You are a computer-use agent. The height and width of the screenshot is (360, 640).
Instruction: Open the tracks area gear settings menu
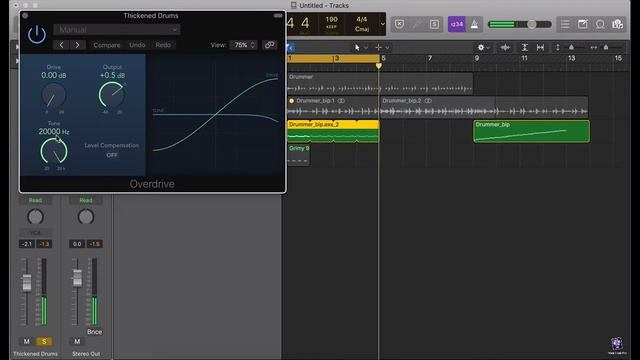483,48
